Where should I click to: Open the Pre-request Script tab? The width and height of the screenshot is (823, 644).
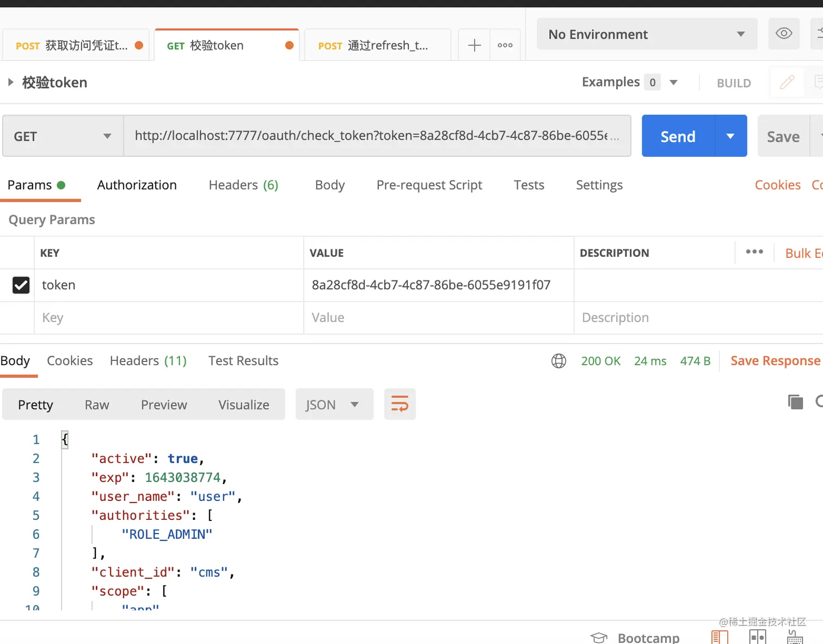click(429, 185)
